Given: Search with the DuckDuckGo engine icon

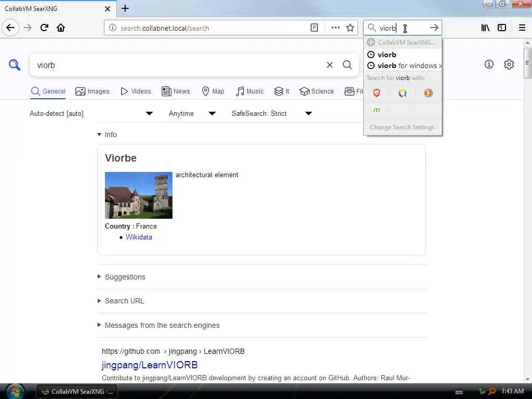Looking at the screenshot, I should tap(429, 93).
